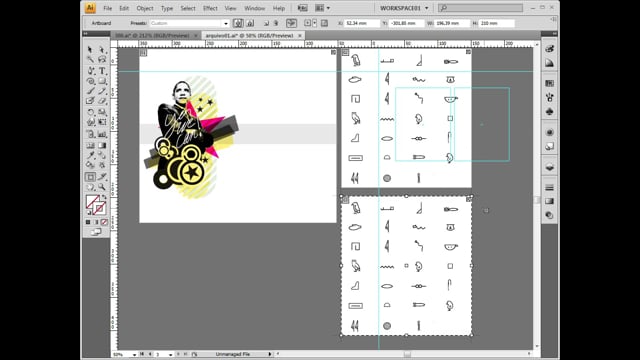Screen dimensions: 640x360
Task: Open the Color panel icon
Action: [x=550, y=49]
